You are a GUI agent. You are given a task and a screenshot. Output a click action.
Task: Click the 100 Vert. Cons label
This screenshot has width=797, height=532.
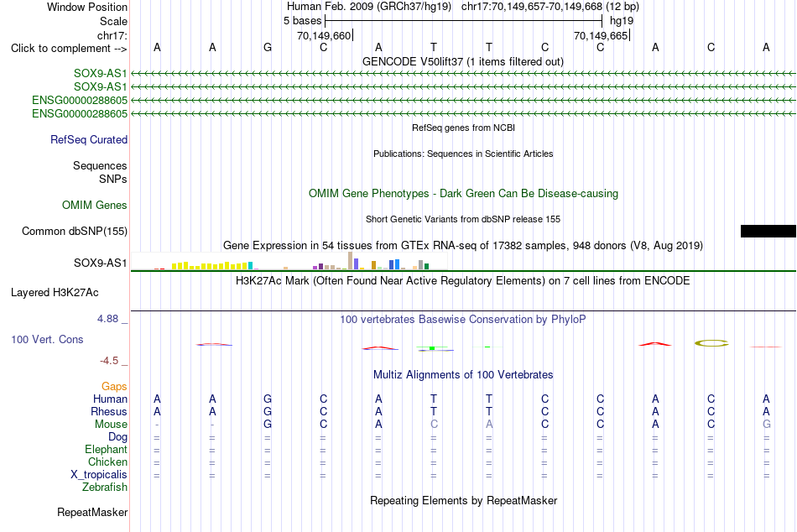tap(47, 339)
